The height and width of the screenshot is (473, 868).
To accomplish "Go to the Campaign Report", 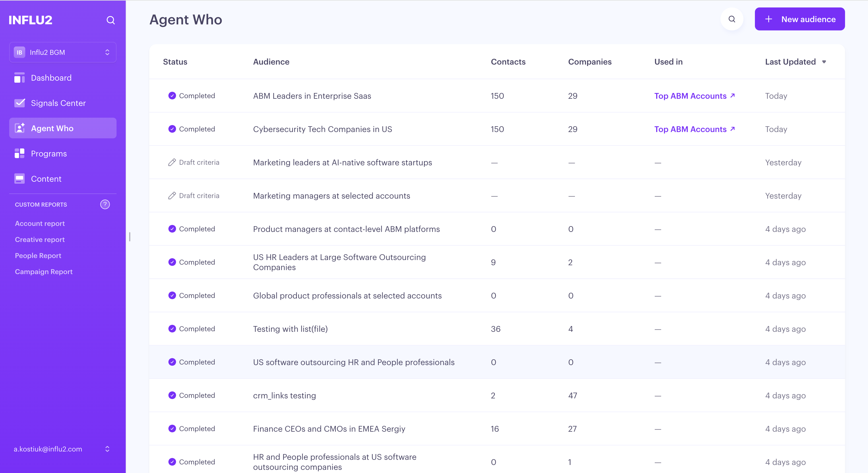I will click(x=44, y=272).
